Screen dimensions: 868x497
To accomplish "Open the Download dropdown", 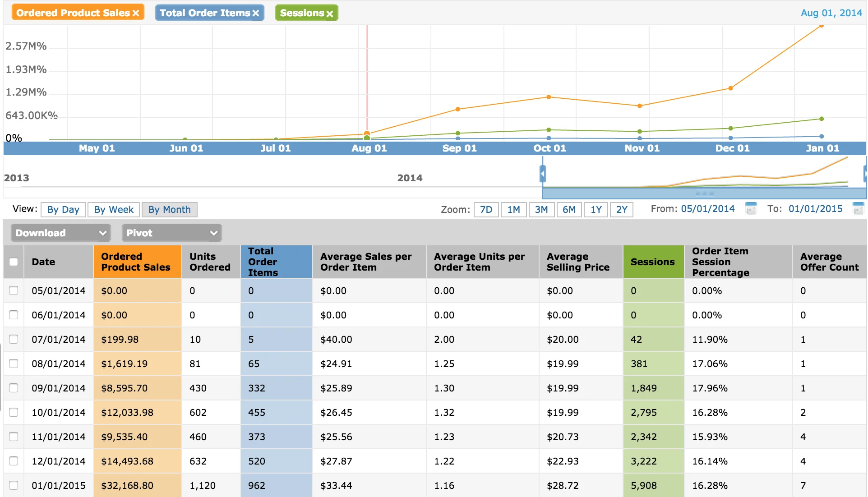I will (x=60, y=233).
